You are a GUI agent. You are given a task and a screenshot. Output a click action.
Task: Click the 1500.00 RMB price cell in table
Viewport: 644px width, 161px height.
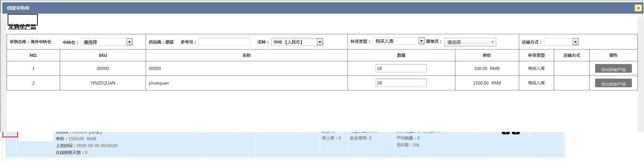pyautogui.click(x=487, y=83)
